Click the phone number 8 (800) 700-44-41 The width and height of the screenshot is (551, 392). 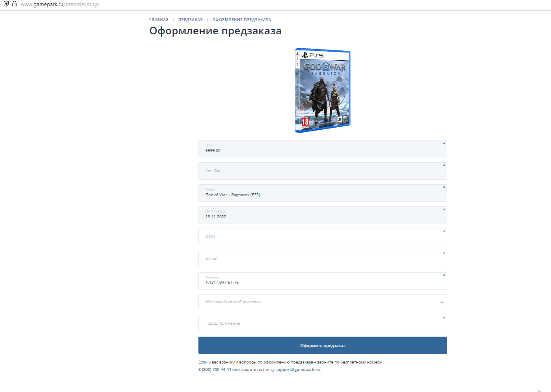(215, 370)
